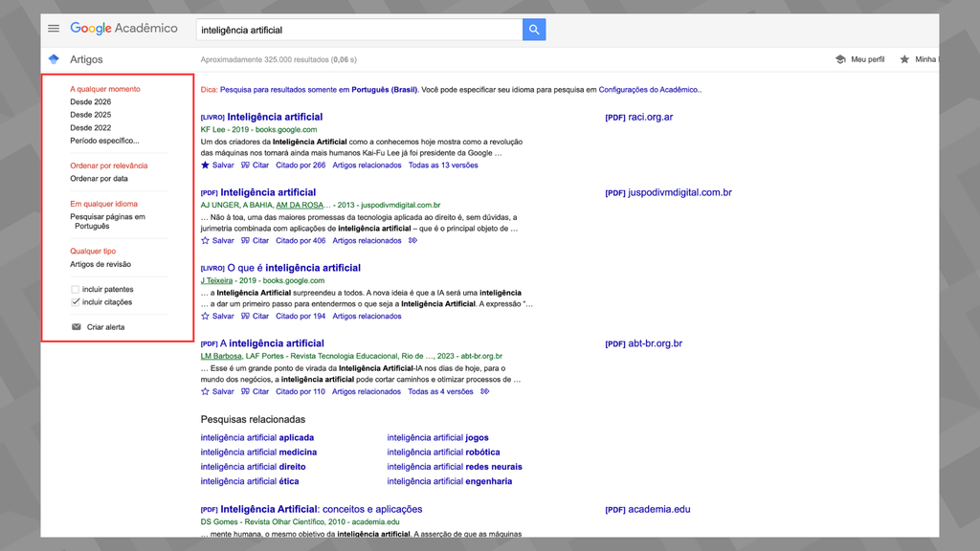
Task: Open Todas as 4 versões link
Action: point(440,391)
